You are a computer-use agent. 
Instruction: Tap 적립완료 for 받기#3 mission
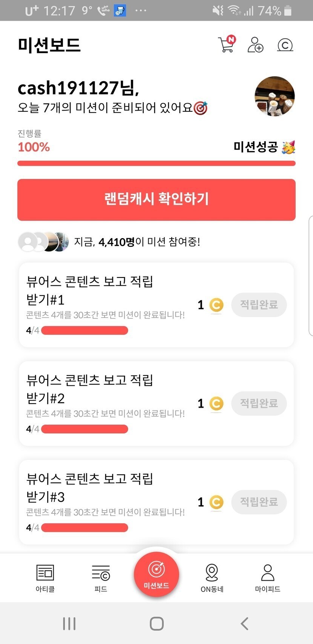tap(259, 502)
